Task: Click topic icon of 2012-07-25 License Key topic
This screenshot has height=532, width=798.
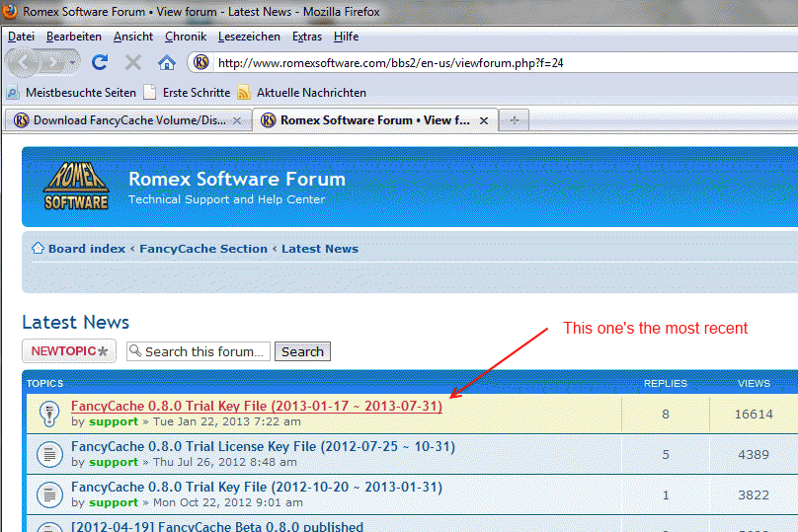Action: click(49, 454)
